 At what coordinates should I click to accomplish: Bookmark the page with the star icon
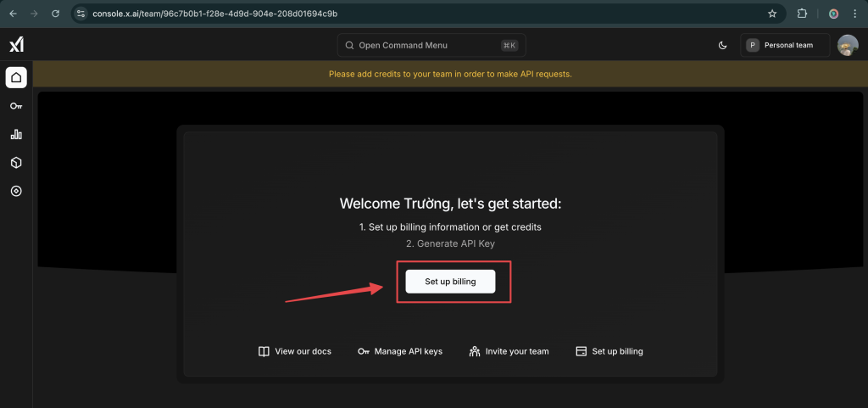pos(772,14)
